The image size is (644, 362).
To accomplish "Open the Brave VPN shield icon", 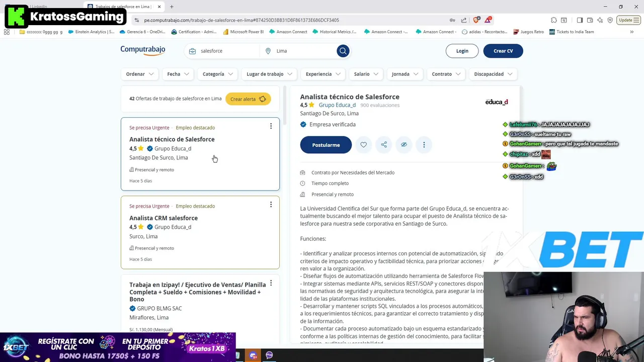I will [x=610, y=20].
